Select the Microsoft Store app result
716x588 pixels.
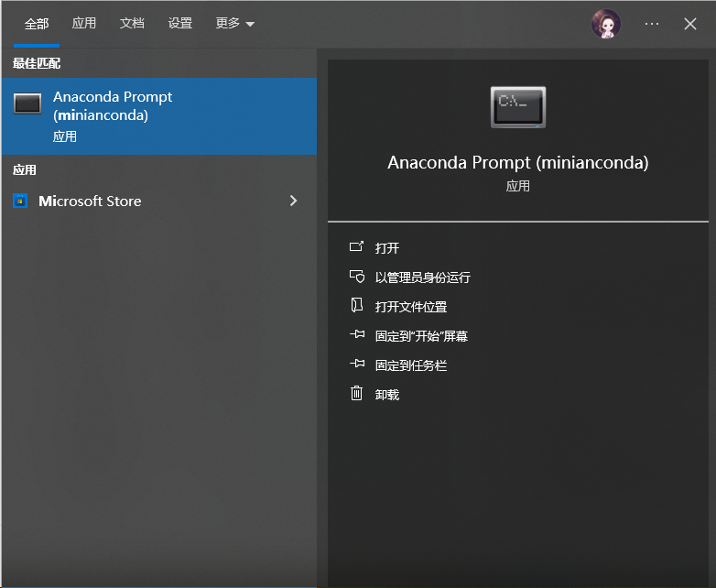(159, 201)
